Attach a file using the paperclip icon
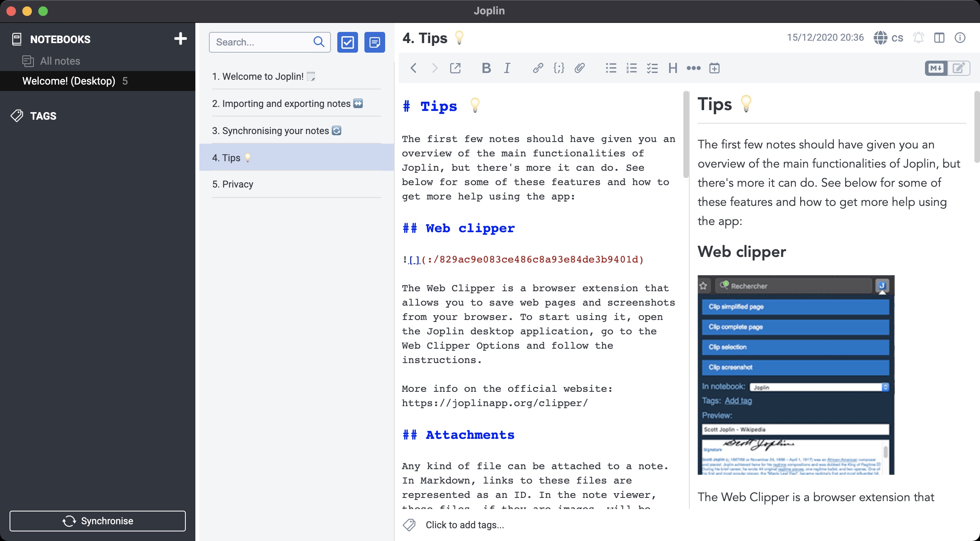 579,68
